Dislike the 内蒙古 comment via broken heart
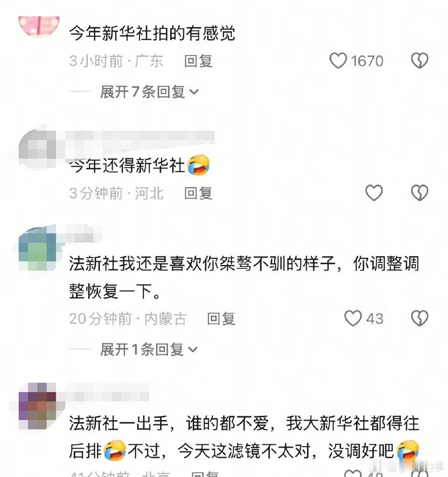 pyautogui.click(x=420, y=318)
